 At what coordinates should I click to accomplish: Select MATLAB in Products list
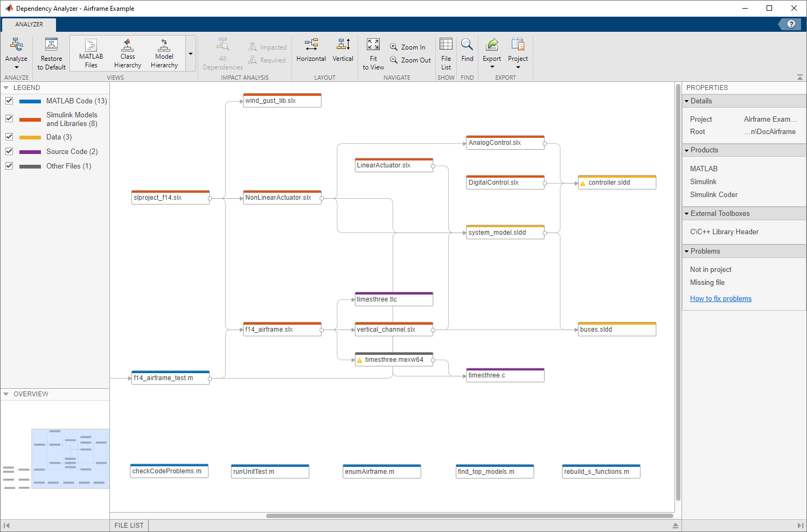704,169
